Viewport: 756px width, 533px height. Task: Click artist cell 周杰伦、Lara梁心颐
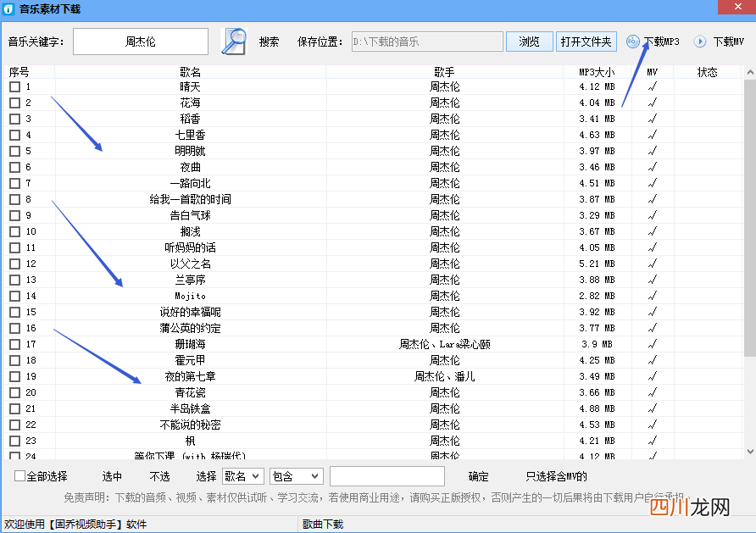445,345
